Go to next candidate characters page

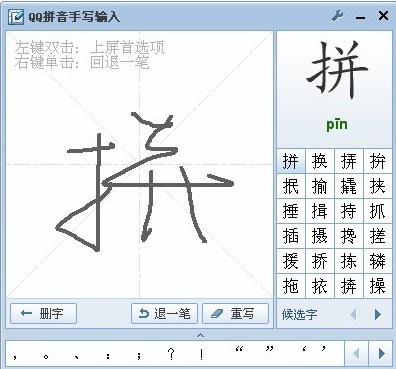(378, 314)
